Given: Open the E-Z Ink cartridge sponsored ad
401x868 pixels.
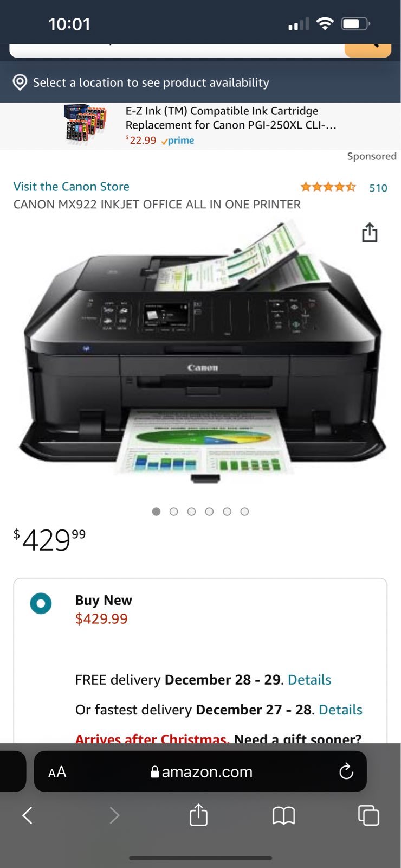Looking at the screenshot, I should [200, 125].
